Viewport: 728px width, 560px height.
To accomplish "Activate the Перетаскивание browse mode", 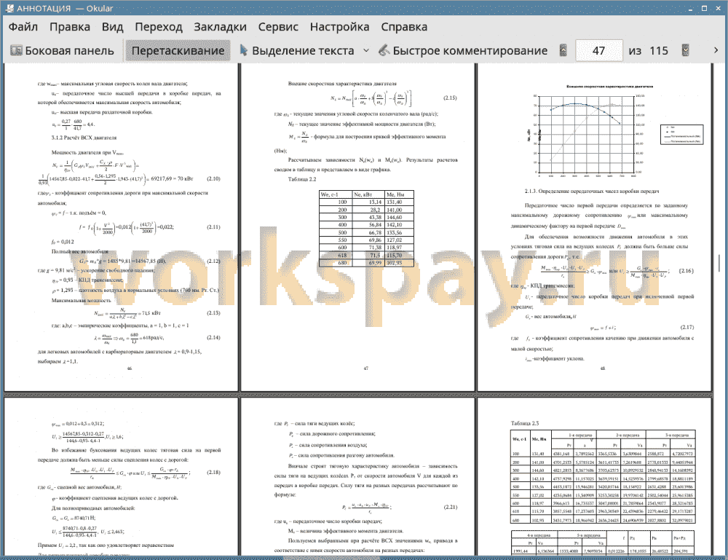I will coord(178,50).
